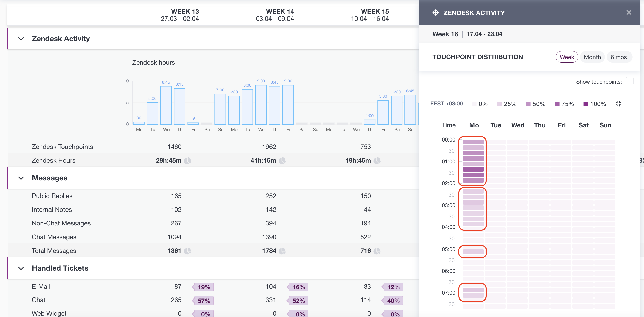This screenshot has height=317, width=644.
Task: Select the WEEK 15 column header
Action: pyautogui.click(x=370, y=15)
